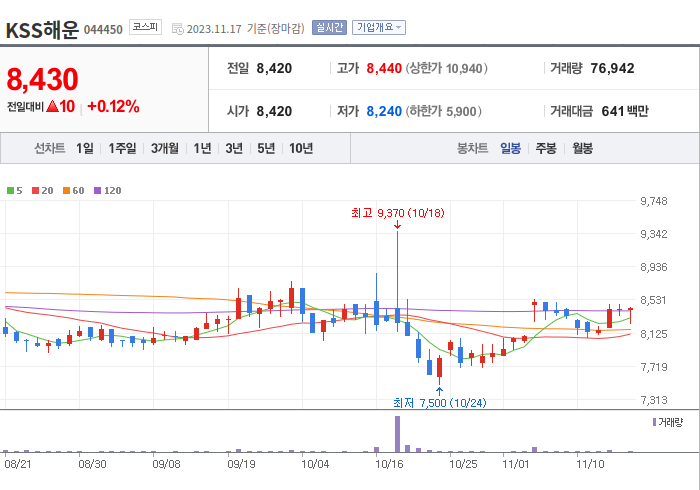Viewport: 700px width, 490px height.
Task: Select the 3년 line chart tab
Action: [x=234, y=148]
